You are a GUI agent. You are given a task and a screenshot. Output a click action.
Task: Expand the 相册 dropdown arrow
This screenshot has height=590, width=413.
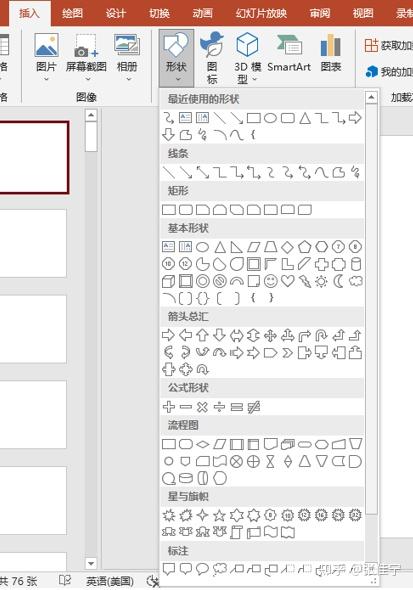point(128,79)
